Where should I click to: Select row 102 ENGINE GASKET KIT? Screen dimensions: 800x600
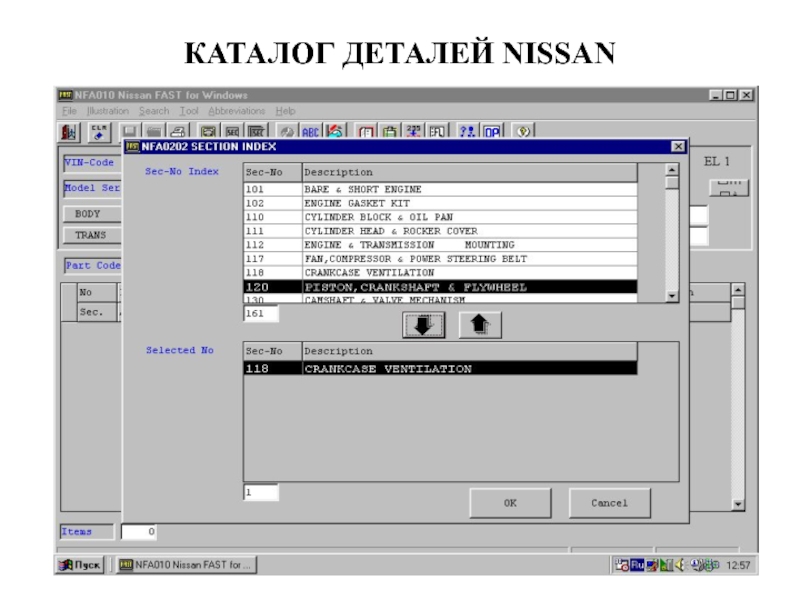tap(440, 203)
